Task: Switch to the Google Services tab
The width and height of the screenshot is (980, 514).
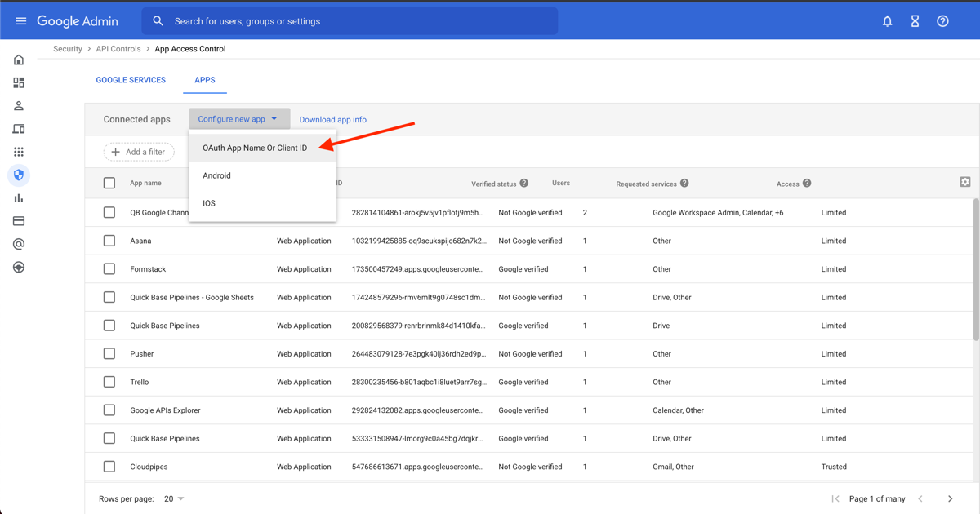Action: pyautogui.click(x=131, y=80)
